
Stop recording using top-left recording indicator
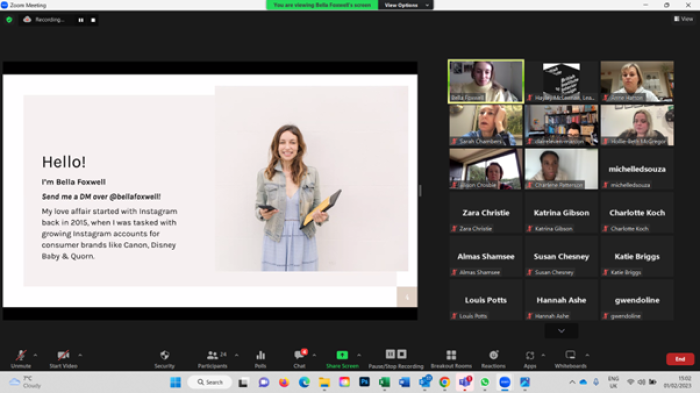pos(93,20)
